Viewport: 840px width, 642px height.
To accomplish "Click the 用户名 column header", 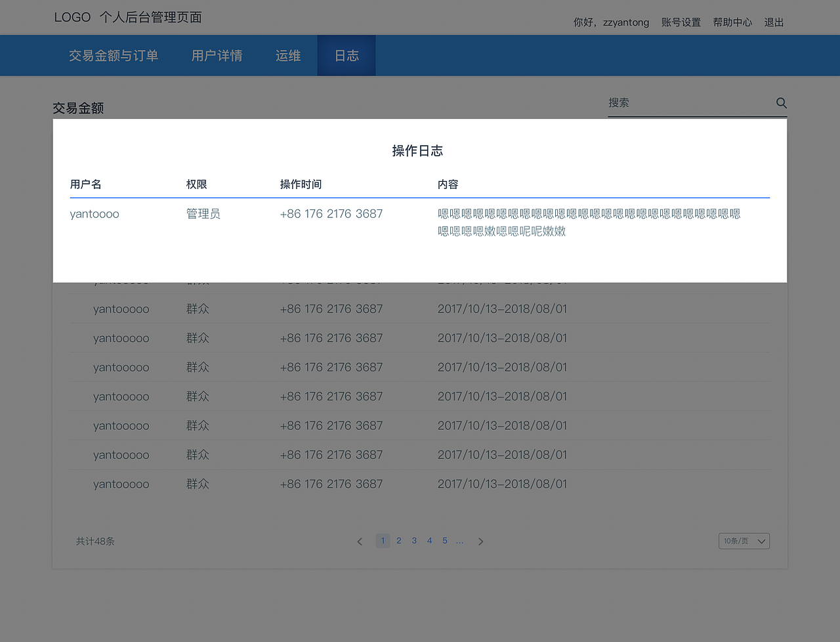I will tap(86, 184).
